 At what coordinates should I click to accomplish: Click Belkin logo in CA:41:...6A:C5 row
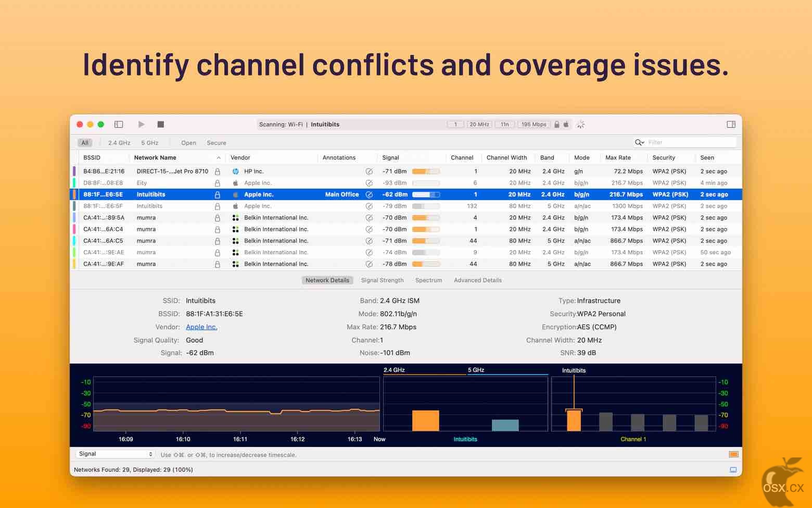pos(235,241)
